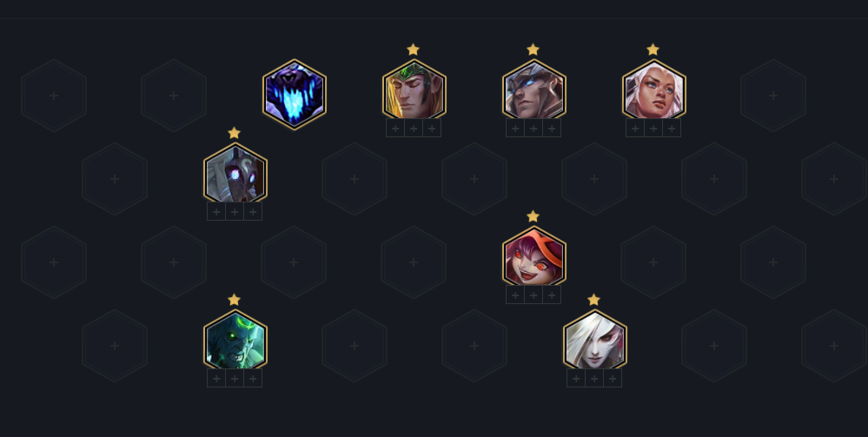Viewport: 868px width, 437px height.
Task: Add item to white-haired woman's last item slot
Action: (x=672, y=129)
